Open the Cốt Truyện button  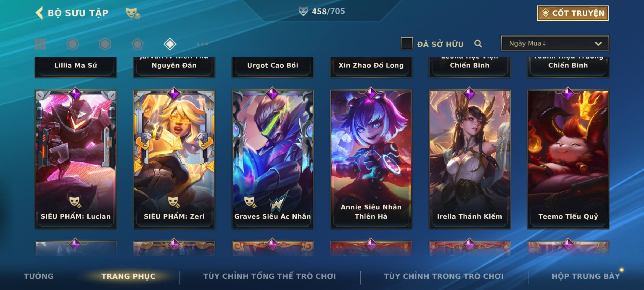[x=573, y=13]
